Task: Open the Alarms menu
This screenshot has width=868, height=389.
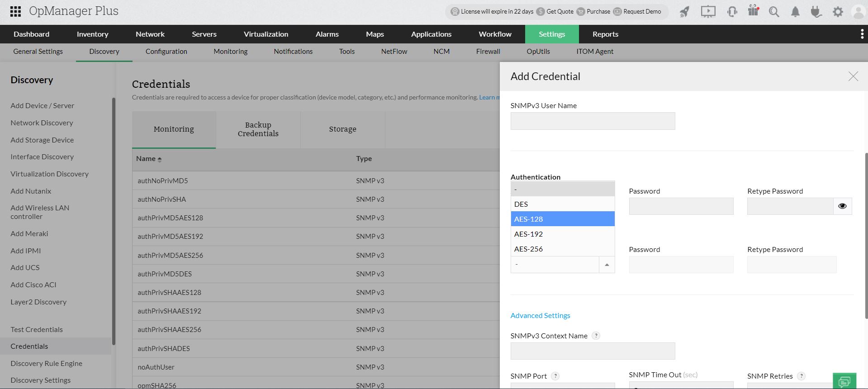Action: pos(327,34)
